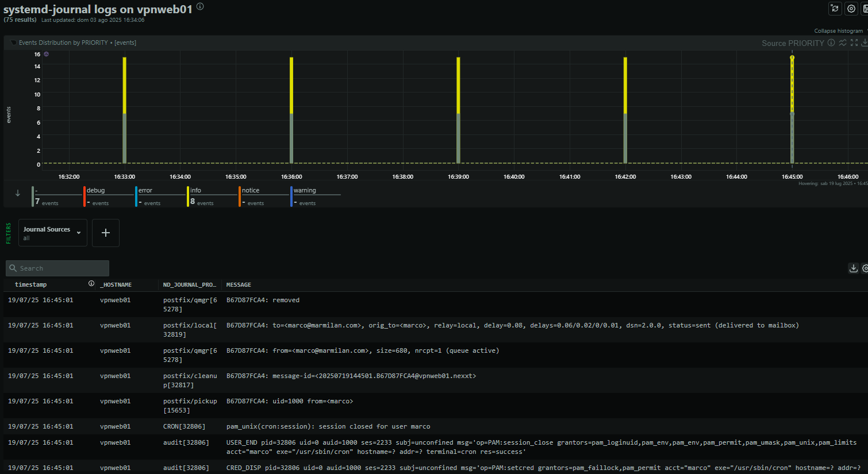The height and width of the screenshot is (474, 868).
Task: Click the 'B67D87FCA4: removed' message
Action: click(263, 300)
